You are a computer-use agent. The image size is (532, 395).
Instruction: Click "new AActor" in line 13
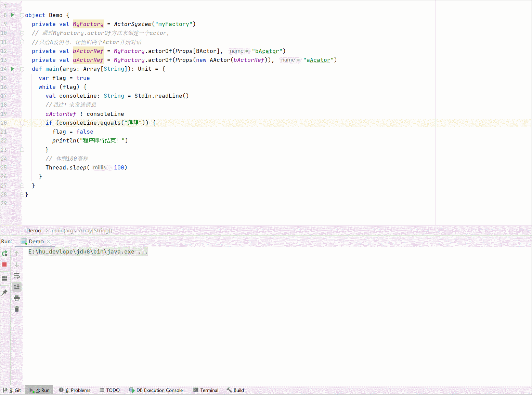coord(213,60)
